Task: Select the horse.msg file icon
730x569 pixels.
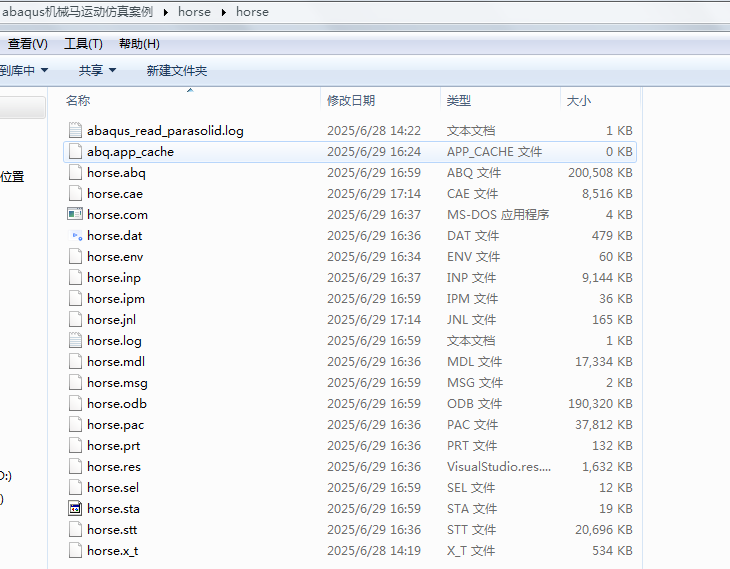Action: pos(75,382)
